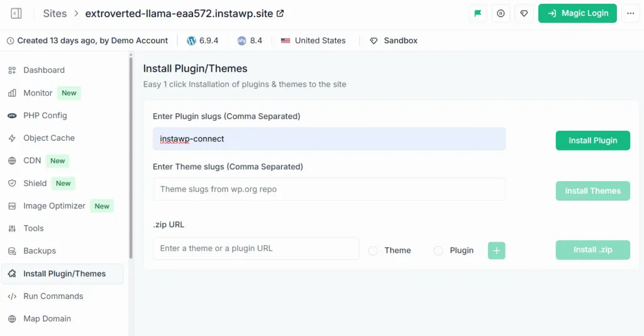
Task: Click the Install Themes button
Action: [x=592, y=191]
